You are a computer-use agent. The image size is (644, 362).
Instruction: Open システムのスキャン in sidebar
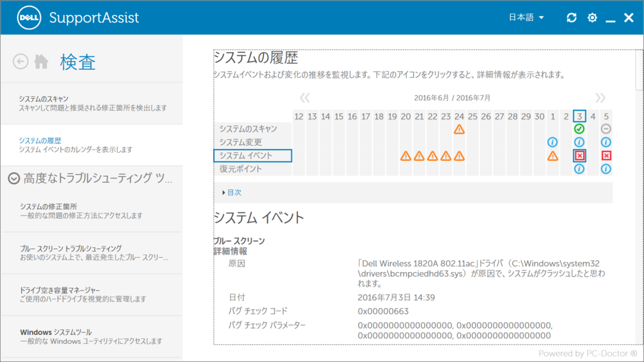tap(92, 104)
